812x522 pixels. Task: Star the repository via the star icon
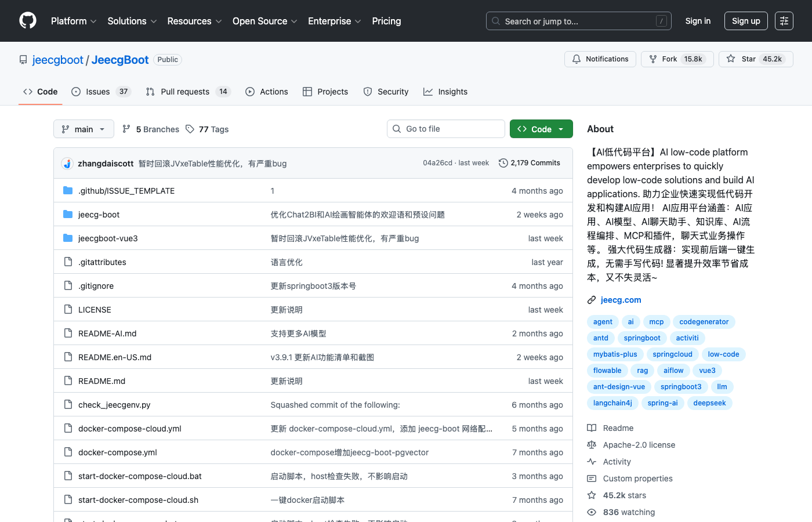(731, 59)
